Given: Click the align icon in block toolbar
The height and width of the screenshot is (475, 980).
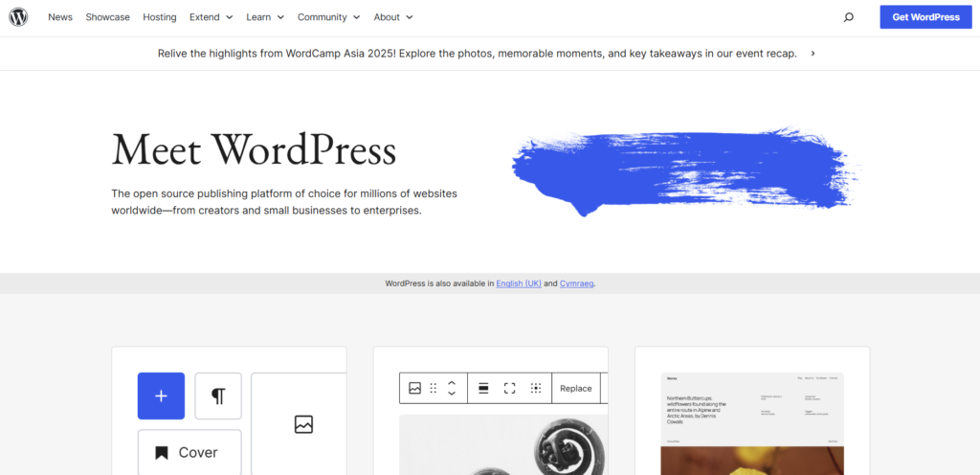Looking at the screenshot, I should [483, 388].
